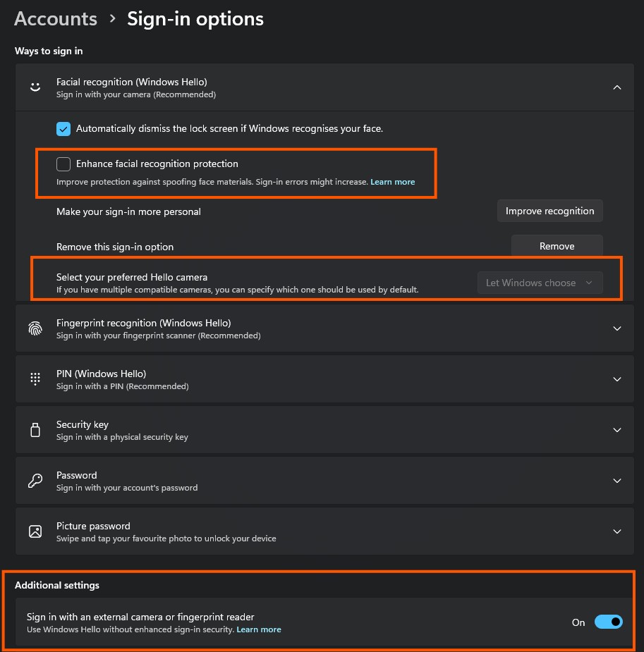644x652 pixels.
Task: Click the Security key USB icon
Action: pos(35,430)
